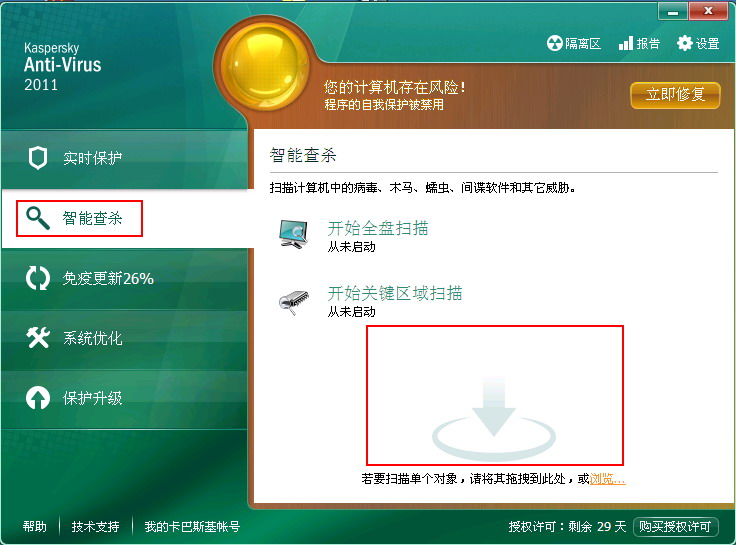Click the circular arrows update icon
The image size is (736, 545).
click(38, 278)
